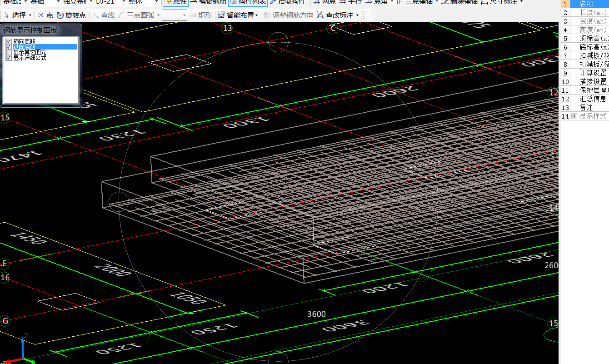Toggle the 构件列表 component list button
Image resolution: width=609 pixels, height=364 pixels.
(x=248, y=2)
